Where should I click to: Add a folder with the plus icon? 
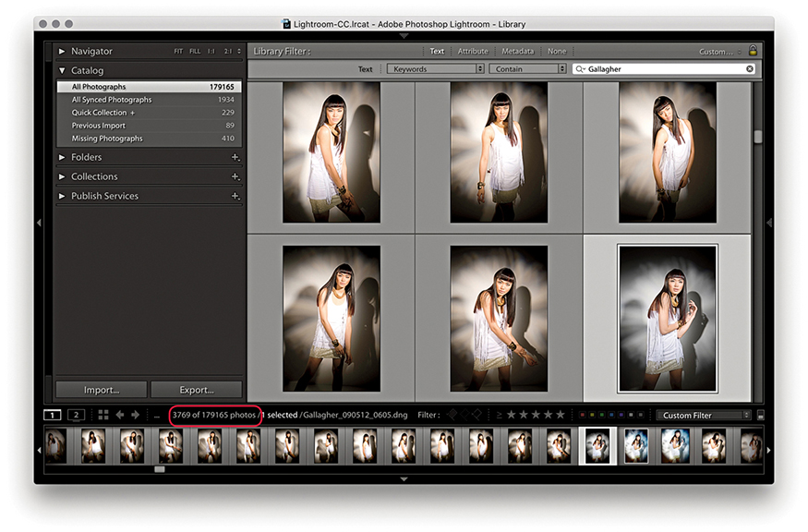click(235, 158)
